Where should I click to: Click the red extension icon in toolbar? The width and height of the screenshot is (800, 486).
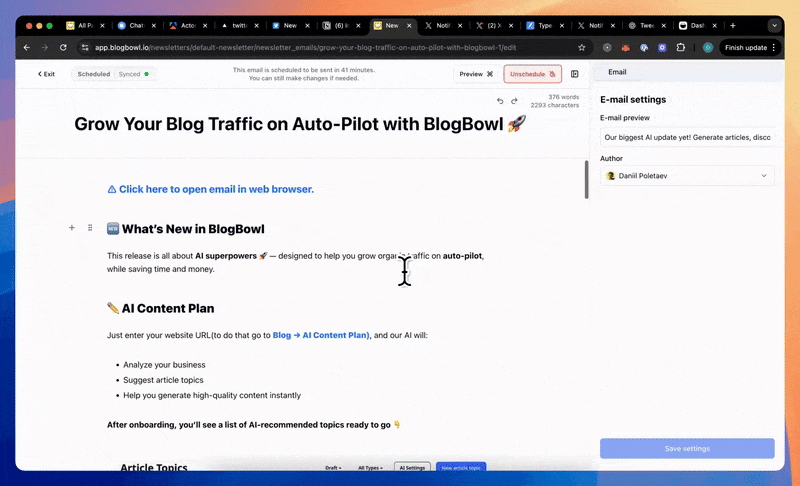[x=626, y=47]
